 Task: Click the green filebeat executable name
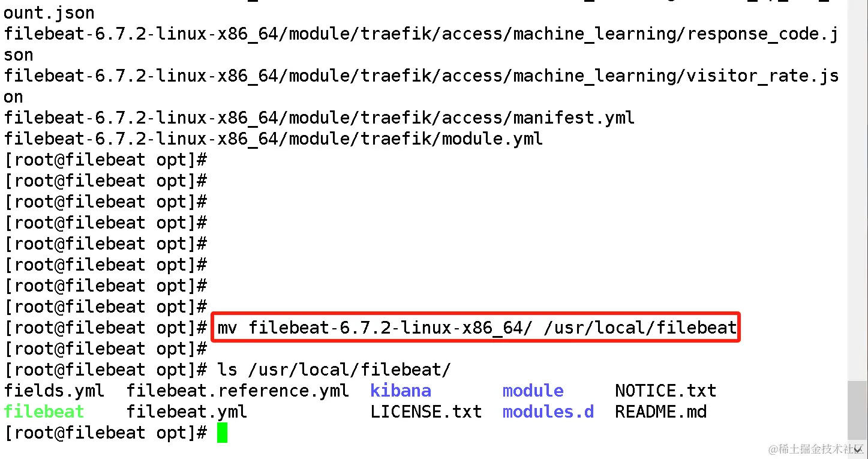pyautogui.click(x=44, y=412)
